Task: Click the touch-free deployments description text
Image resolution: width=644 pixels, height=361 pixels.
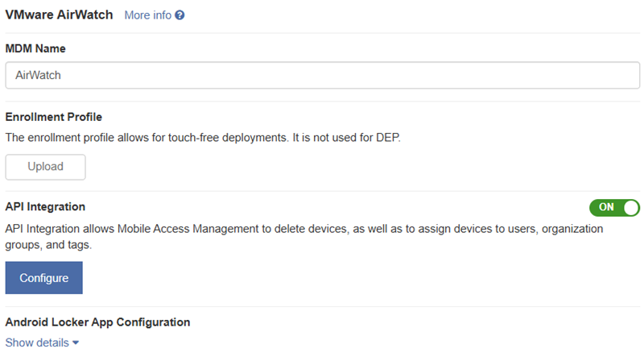Action: tap(203, 137)
